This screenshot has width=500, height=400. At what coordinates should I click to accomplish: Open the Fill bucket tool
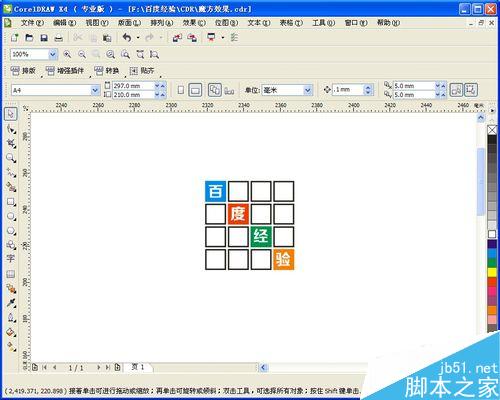(11, 332)
